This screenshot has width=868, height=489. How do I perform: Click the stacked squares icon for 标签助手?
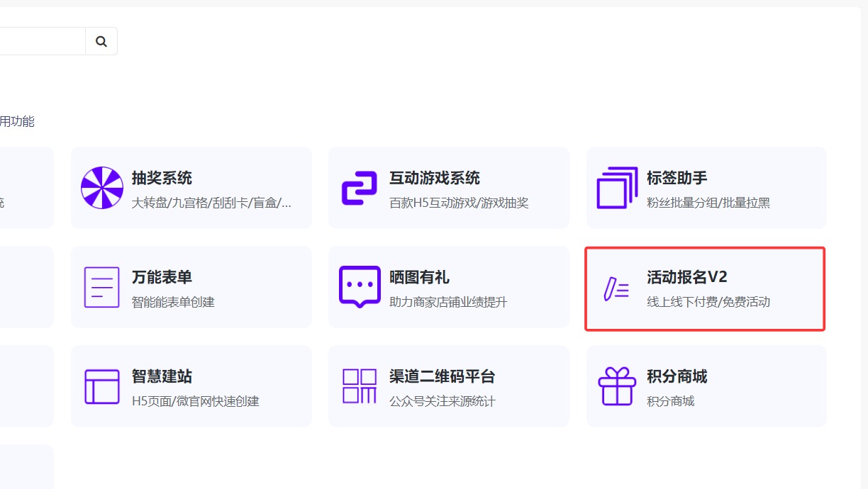point(617,188)
